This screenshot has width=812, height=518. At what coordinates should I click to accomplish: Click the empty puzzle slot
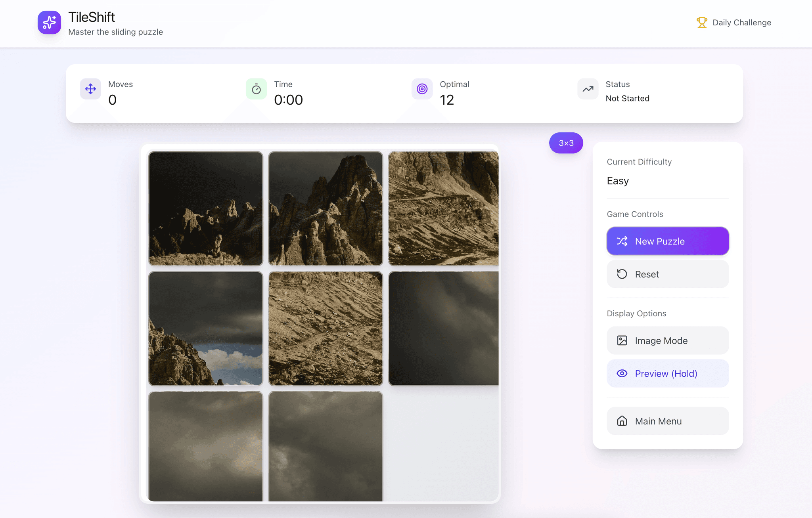(443, 446)
